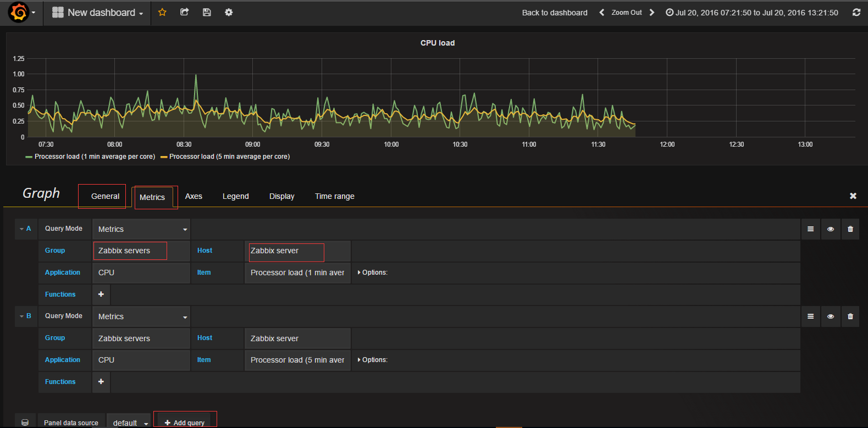
Task: Switch to the Axes tab
Action: click(193, 196)
